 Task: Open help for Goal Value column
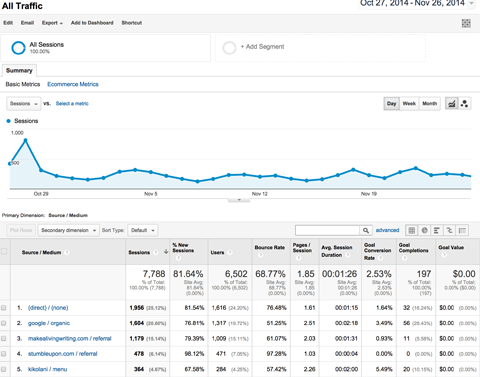click(444, 255)
